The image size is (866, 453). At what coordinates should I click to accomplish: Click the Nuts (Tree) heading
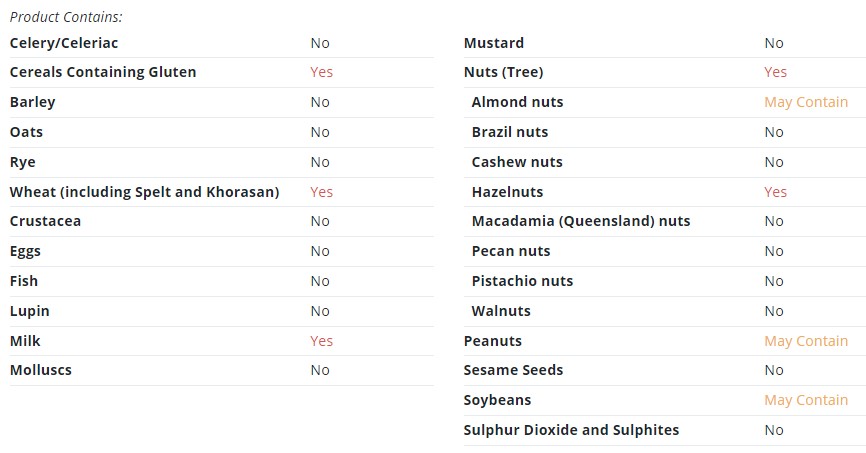coord(503,72)
